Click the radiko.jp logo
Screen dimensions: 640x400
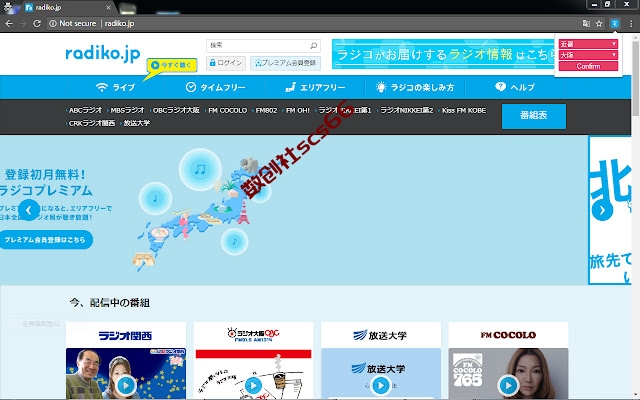pyautogui.click(x=102, y=53)
